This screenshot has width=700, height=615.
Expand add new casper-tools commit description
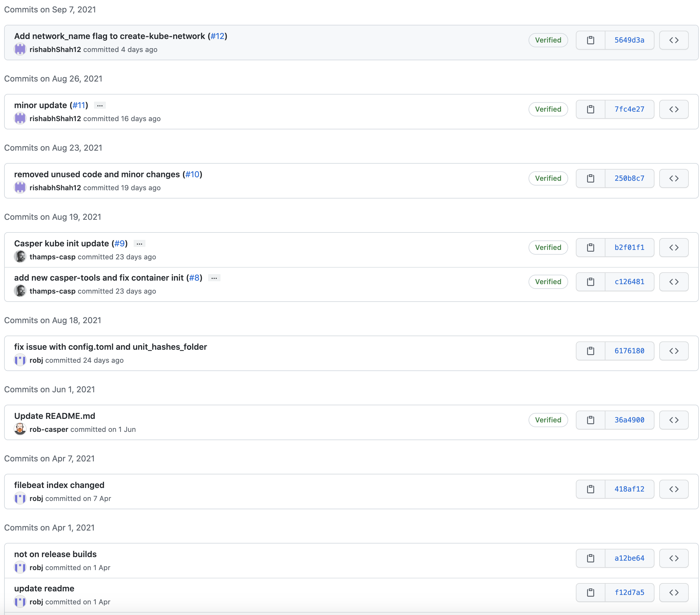click(214, 278)
